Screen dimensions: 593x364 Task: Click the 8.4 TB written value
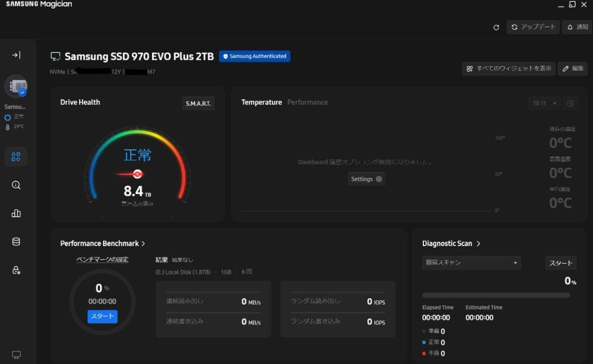pyautogui.click(x=137, y=191)
